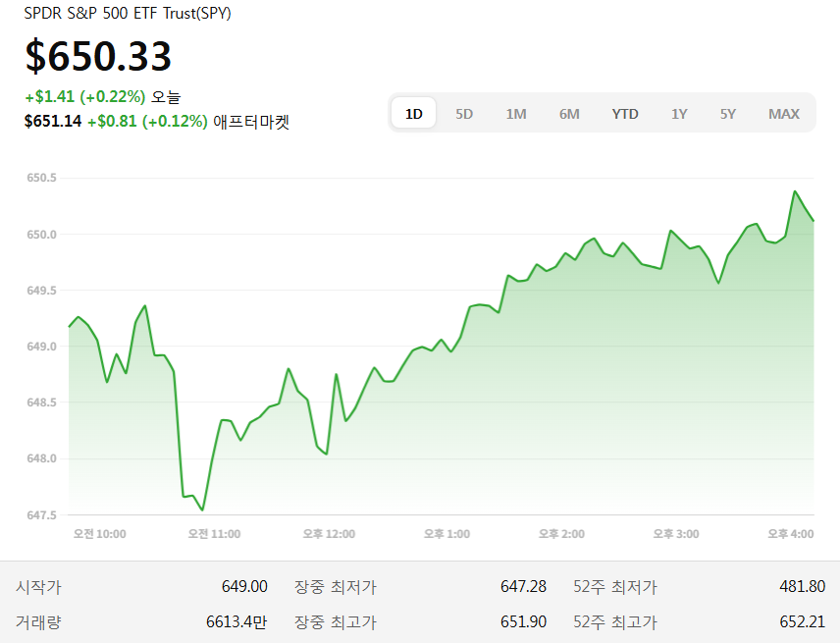Select the YTD range tab
The width and height of the screenshot is (840, 643).
click(x=625, y=114)
